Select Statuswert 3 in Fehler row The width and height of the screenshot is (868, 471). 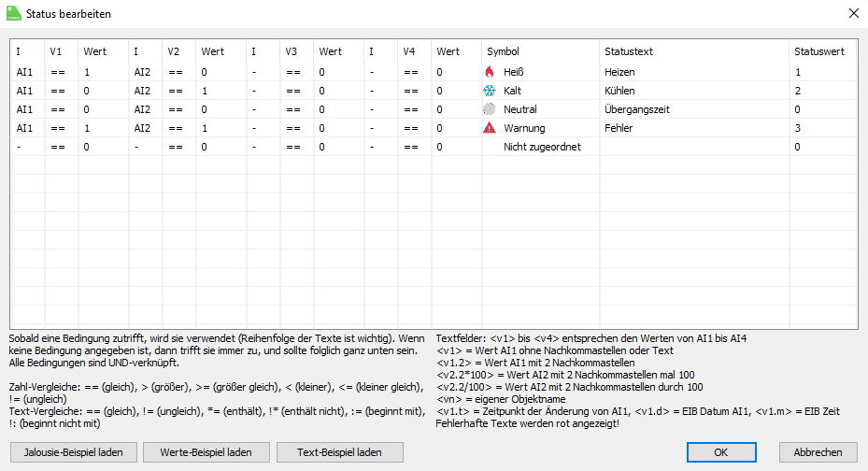798,128
